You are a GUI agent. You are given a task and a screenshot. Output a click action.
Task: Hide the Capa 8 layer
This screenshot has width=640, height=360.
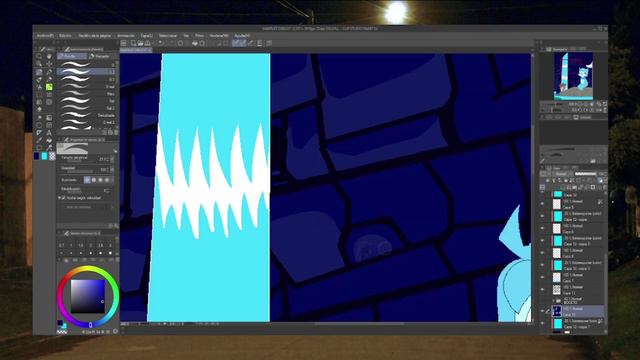point(542,253)
